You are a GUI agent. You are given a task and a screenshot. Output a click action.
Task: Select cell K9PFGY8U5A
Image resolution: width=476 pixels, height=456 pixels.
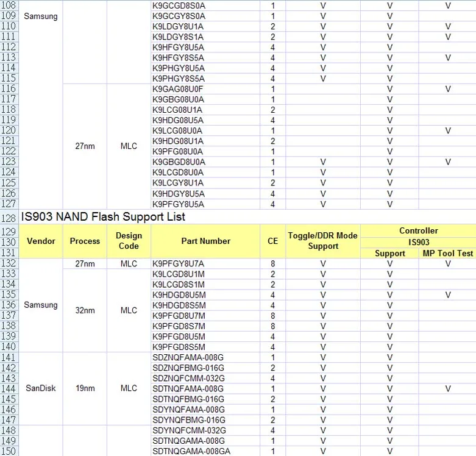coord(205,204)
